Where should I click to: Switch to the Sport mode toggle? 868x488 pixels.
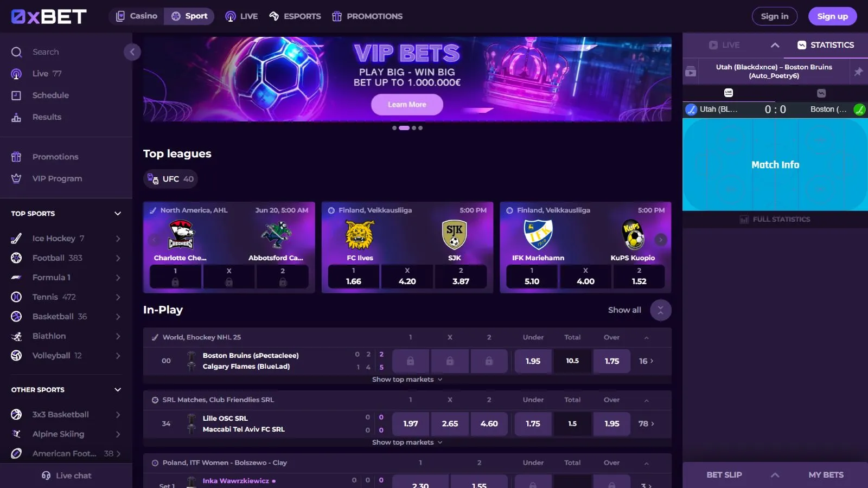pos(189,16)
